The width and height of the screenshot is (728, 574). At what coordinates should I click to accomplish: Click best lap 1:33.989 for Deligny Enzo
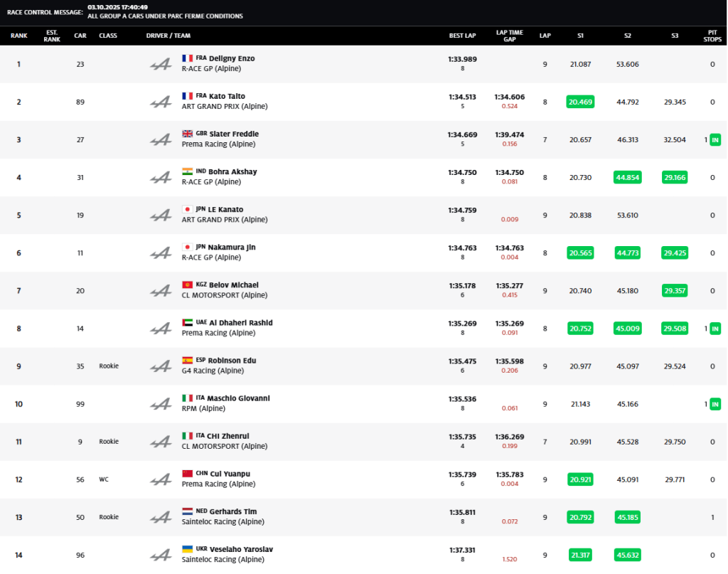[x=462, y=60]
